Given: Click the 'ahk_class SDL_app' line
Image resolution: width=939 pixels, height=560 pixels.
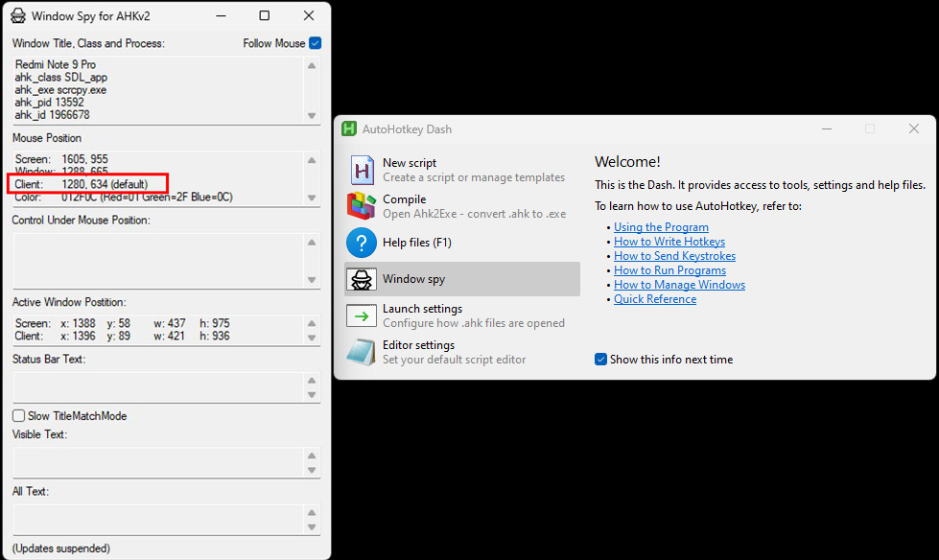Looking at the screenshot, I should pos(61,78).
